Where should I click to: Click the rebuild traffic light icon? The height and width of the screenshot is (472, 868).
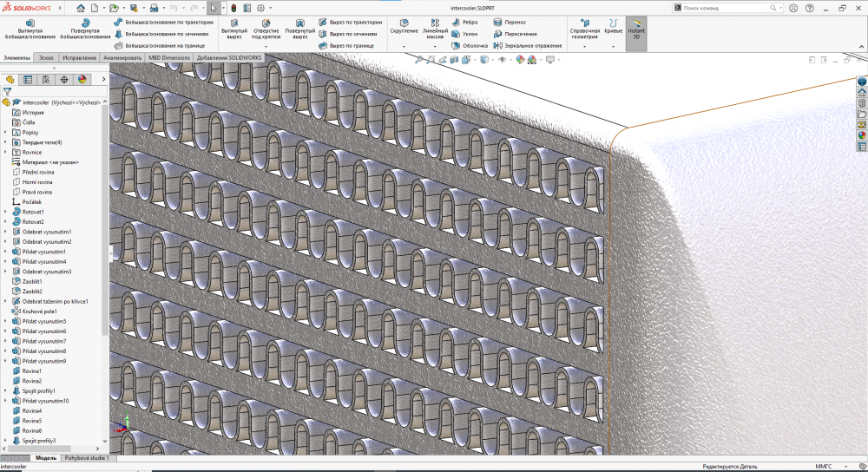pyautogui.click(x=233, y=8)
